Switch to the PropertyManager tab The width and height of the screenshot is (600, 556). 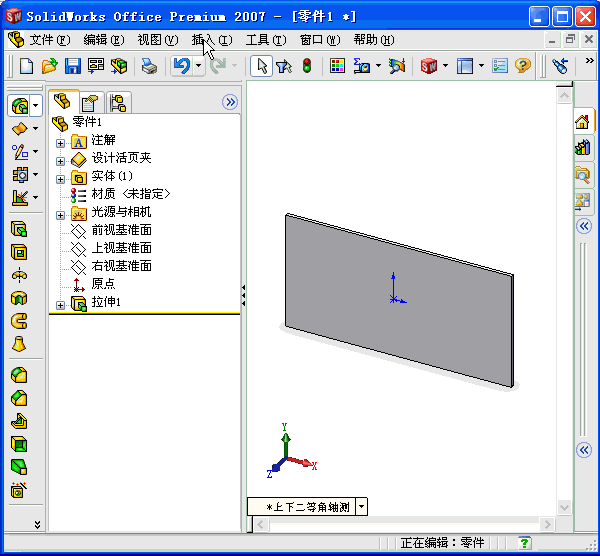91,103
